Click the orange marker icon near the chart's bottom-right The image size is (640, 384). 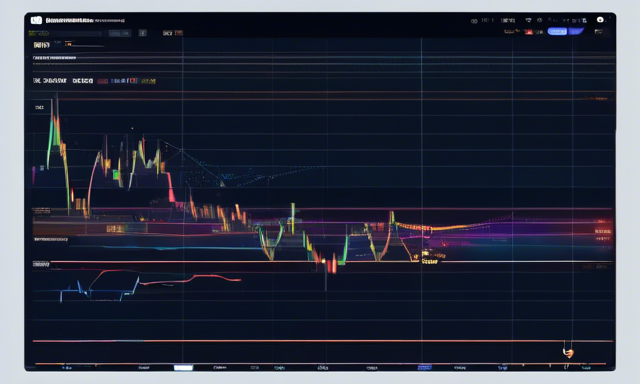pos(568,353)
